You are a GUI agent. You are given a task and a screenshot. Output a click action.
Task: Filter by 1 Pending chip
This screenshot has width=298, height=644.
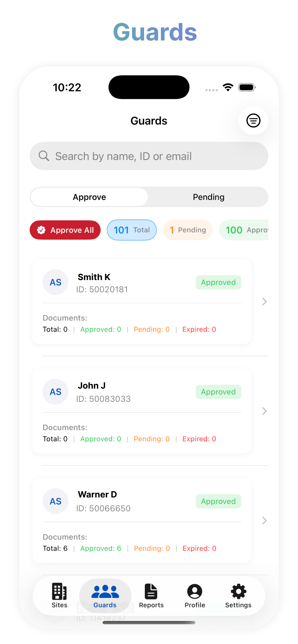coord(188,230)
